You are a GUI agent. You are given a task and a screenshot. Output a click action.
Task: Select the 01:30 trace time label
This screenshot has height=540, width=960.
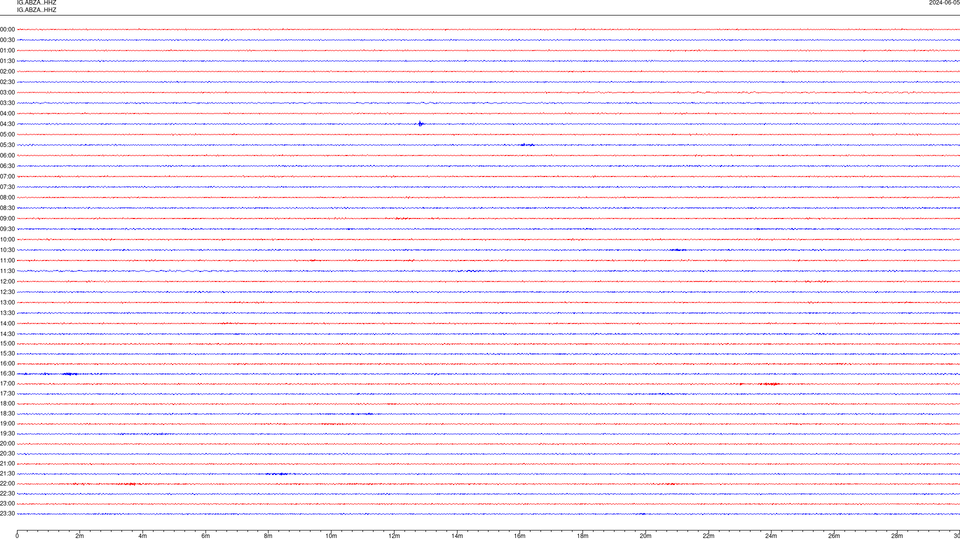click(7, 61)
